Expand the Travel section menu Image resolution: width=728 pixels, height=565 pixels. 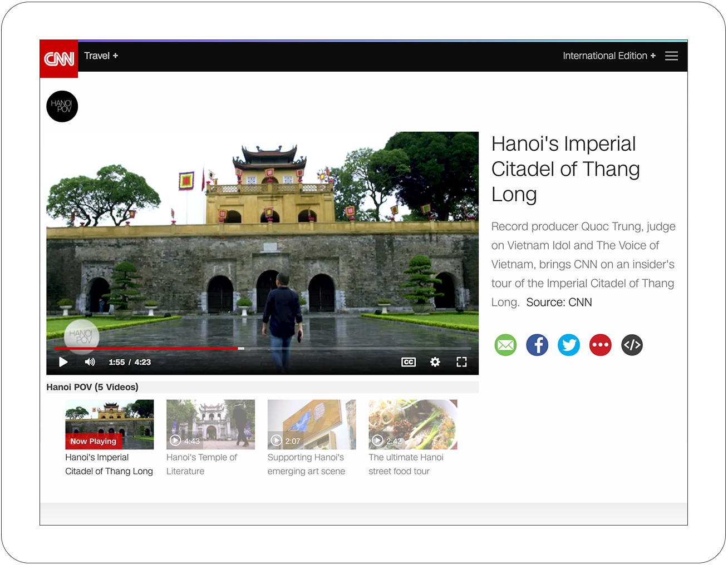(101, 56)
